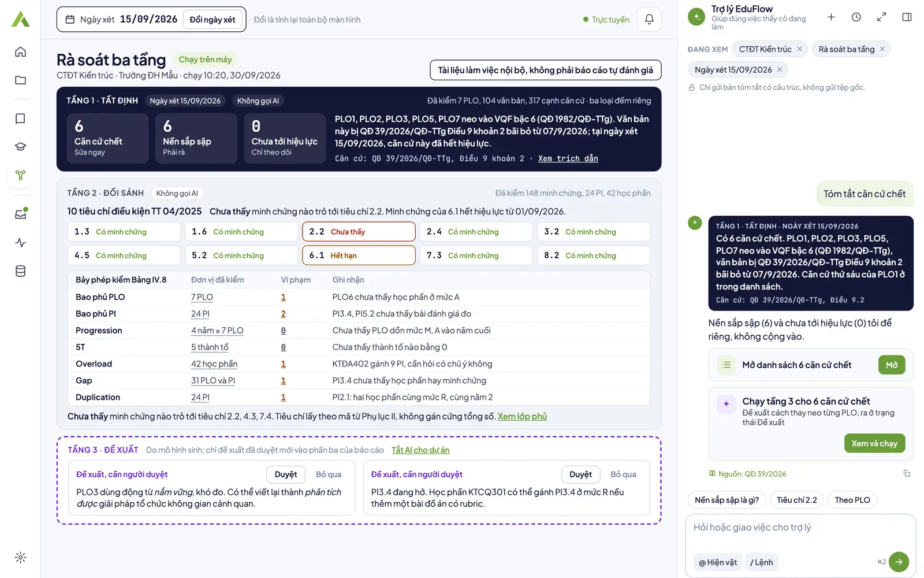Start a new assistant chat with plus
The height and width of the screenshot is (578, 924).
(x=831, y=17)
